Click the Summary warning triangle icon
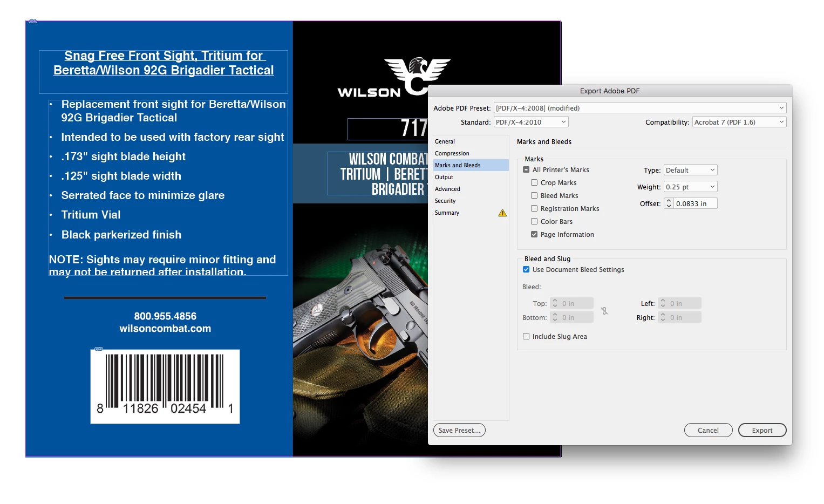The height and width of the screenshot is (504, 824). pos(502,213)
